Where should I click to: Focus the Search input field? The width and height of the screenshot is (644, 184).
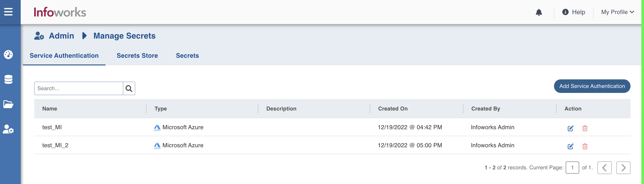(79, 88)
